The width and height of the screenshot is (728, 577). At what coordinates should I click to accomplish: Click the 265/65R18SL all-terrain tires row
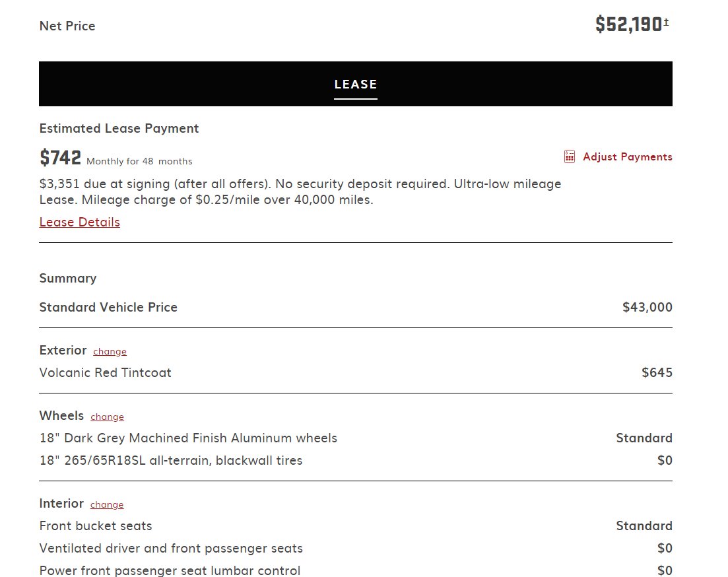(356, 460)
